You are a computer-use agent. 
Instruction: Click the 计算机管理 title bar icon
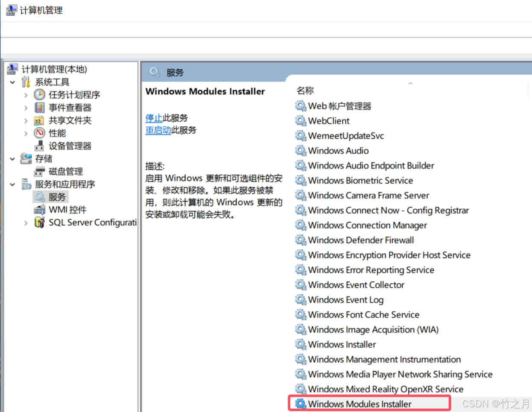(x=12, y=10)
